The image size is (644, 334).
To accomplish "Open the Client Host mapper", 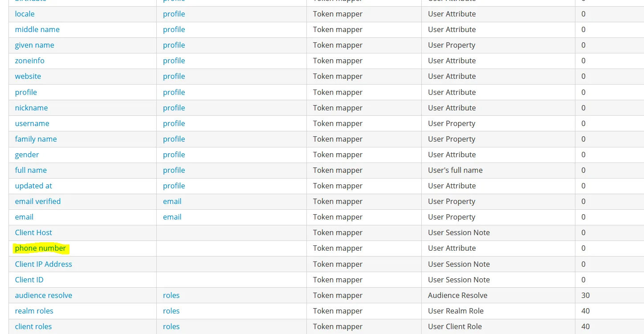I will (33, 232).
